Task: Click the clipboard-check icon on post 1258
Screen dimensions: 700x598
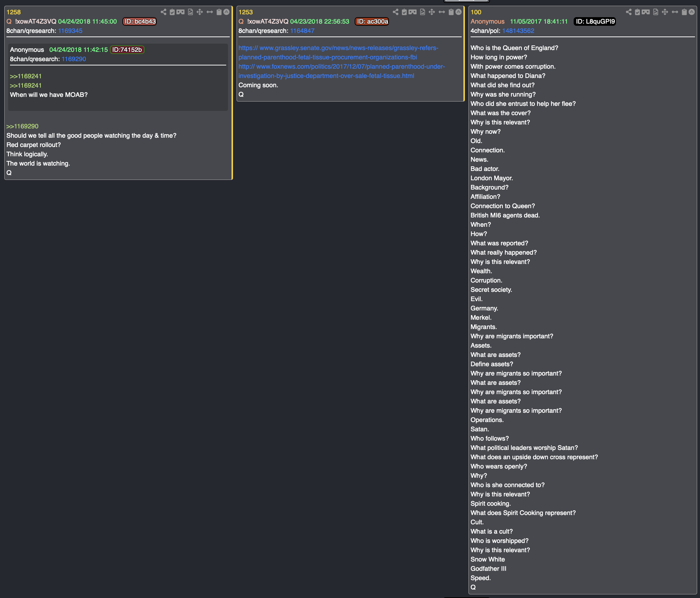Action: [172, 12]
